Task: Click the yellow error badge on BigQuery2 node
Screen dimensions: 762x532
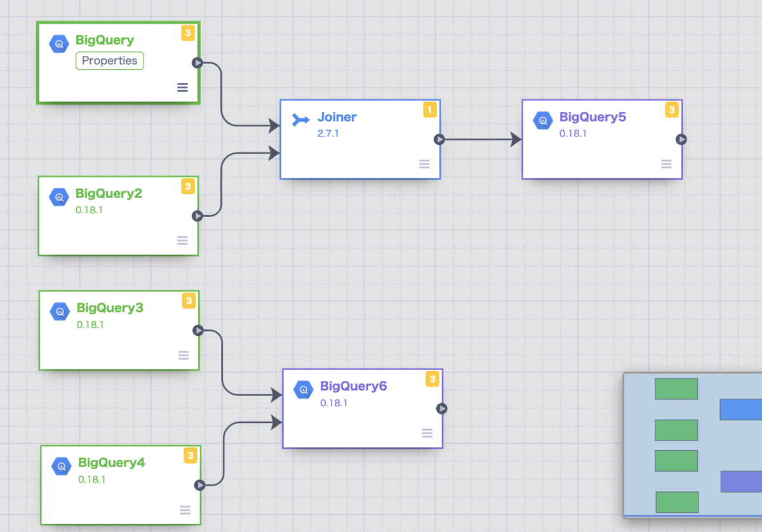Action: click(187, 186)
